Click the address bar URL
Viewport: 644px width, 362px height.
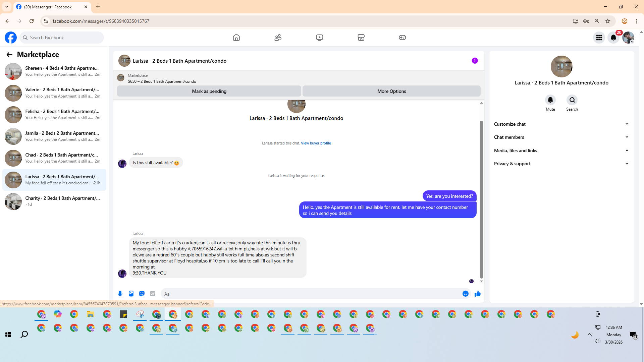(x=101, y=21)
